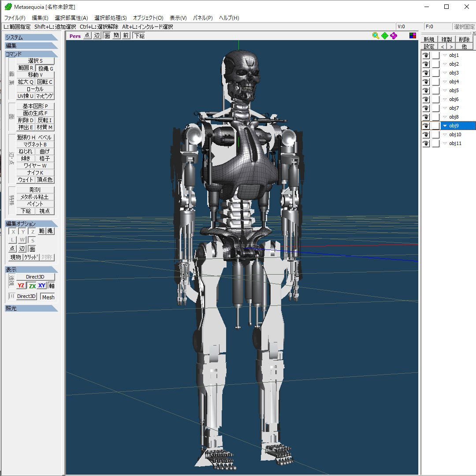Expand obj1 triangle in object list
Viewport: 476px width, 476px height.
[x=445, y=55]
